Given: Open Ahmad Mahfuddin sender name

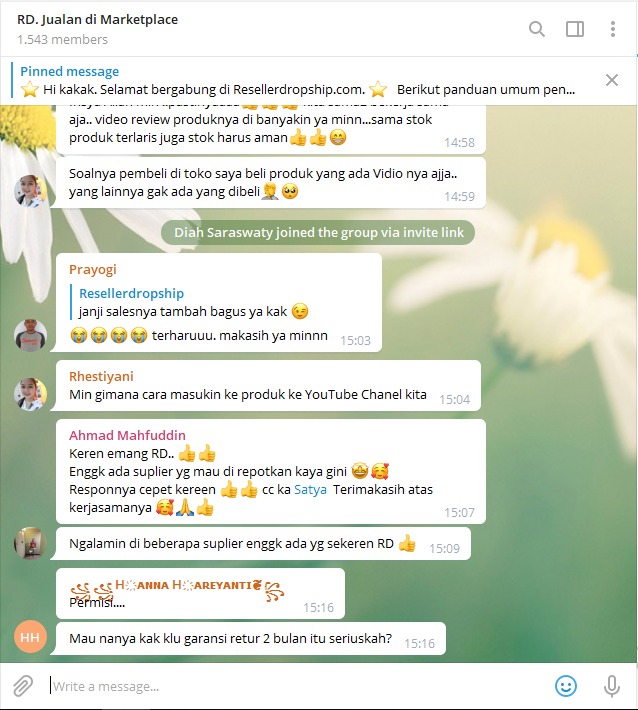Looking at the screenshot, I should [x=127, y=435].
